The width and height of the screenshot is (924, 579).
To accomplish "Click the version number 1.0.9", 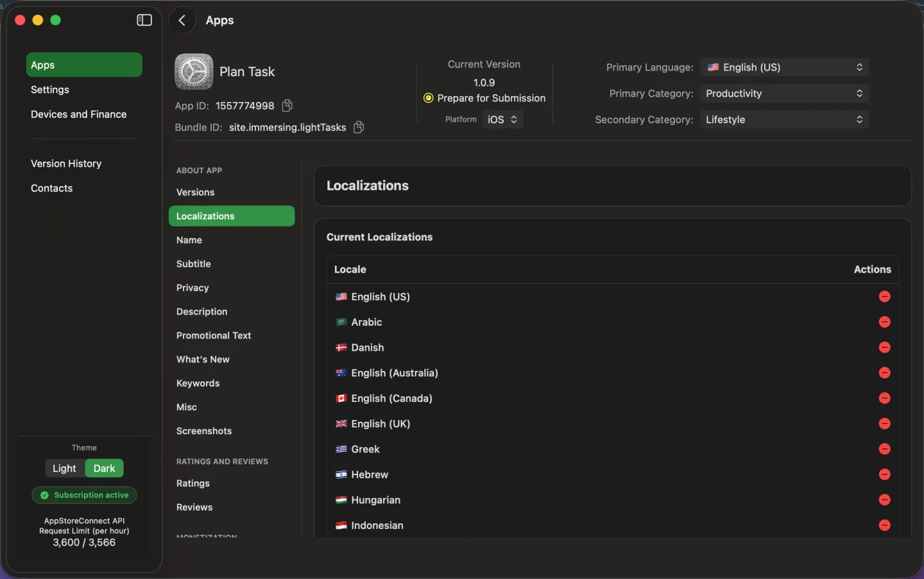I will (484, 83).
